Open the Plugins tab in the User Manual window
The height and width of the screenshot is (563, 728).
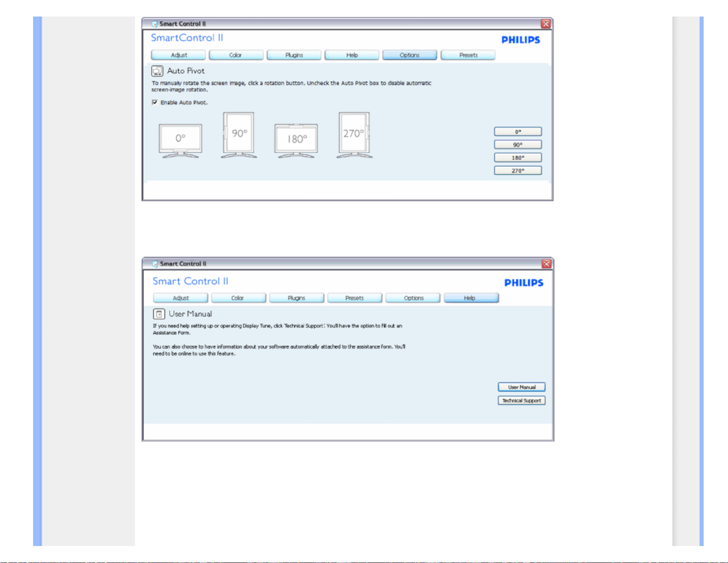click(x=296, y=298)
